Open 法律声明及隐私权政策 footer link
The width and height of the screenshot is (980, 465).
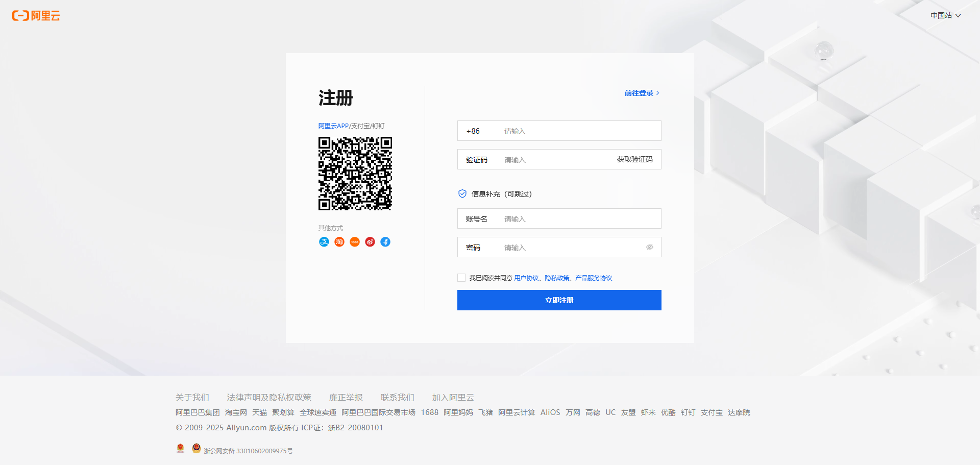click(x=269, y=397)
